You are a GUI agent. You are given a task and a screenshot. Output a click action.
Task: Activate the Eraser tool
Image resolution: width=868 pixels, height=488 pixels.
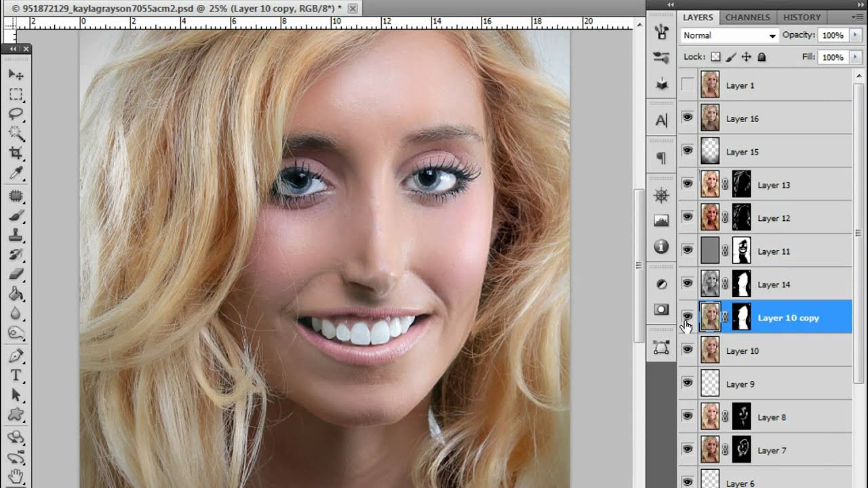[x=16, y=274]
